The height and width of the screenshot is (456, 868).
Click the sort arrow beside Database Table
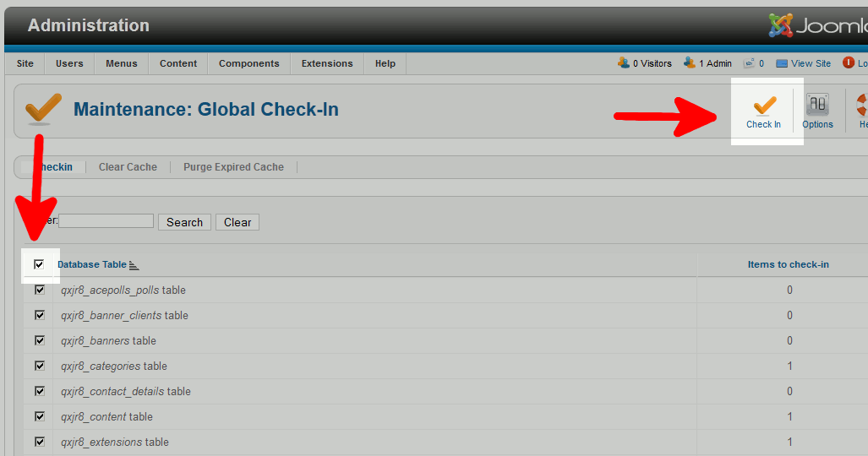[x=134, y=266]
